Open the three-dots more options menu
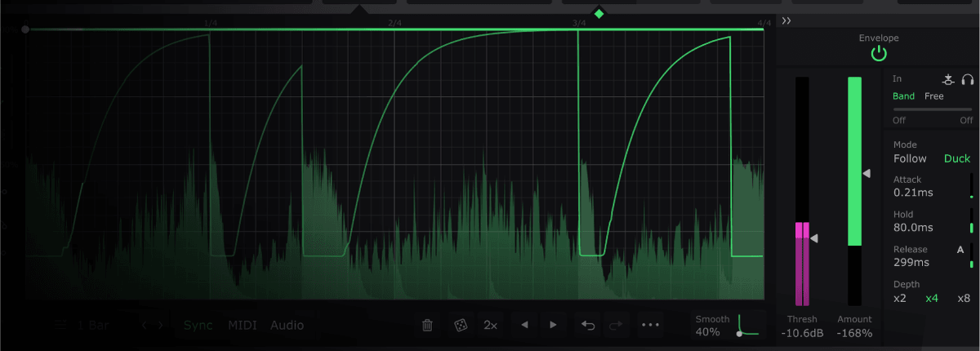980x351 pixels. tap(650, 325)
